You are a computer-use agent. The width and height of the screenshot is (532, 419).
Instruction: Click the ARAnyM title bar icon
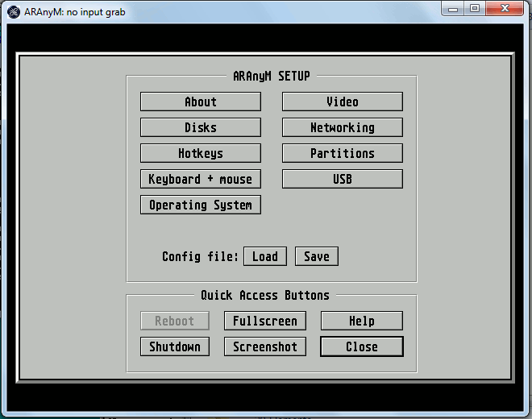point(14,12)
